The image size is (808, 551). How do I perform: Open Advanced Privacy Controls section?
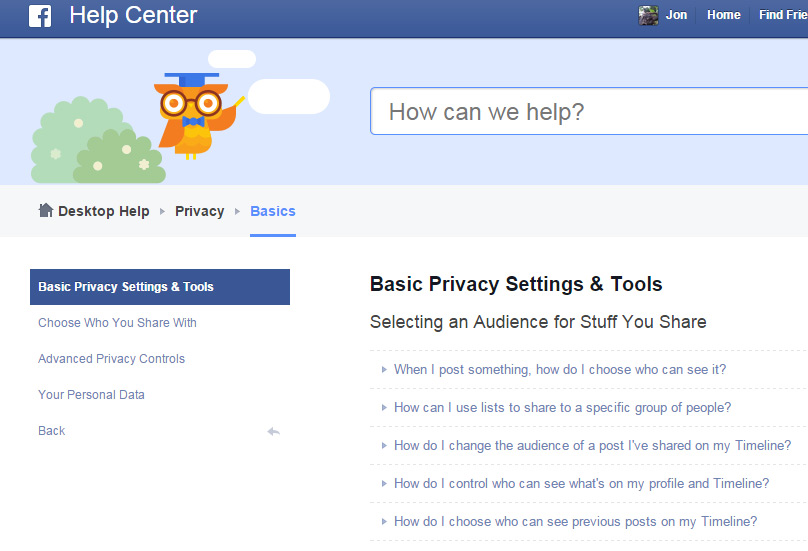[x=111, y=359]
